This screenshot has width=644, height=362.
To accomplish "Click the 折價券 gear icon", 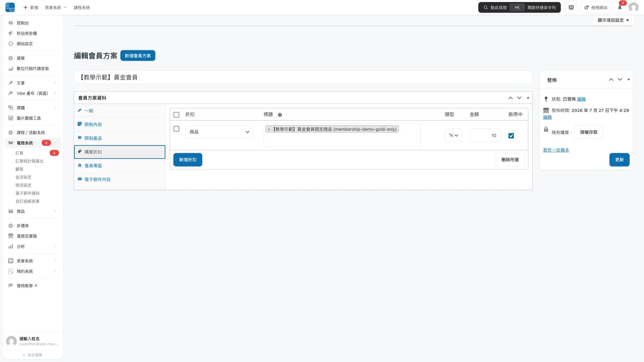I will pos(11,226).
